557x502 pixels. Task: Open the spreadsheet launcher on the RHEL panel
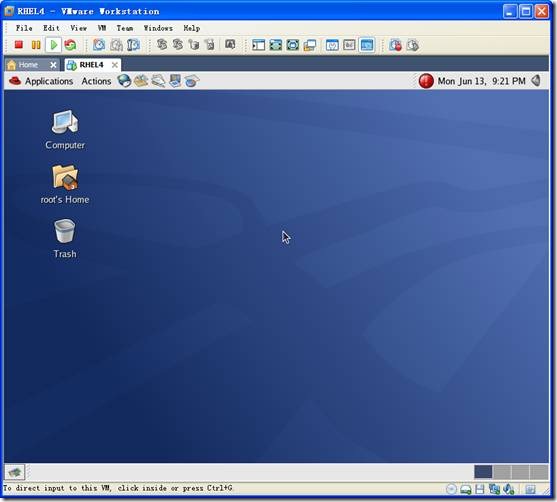192,81
